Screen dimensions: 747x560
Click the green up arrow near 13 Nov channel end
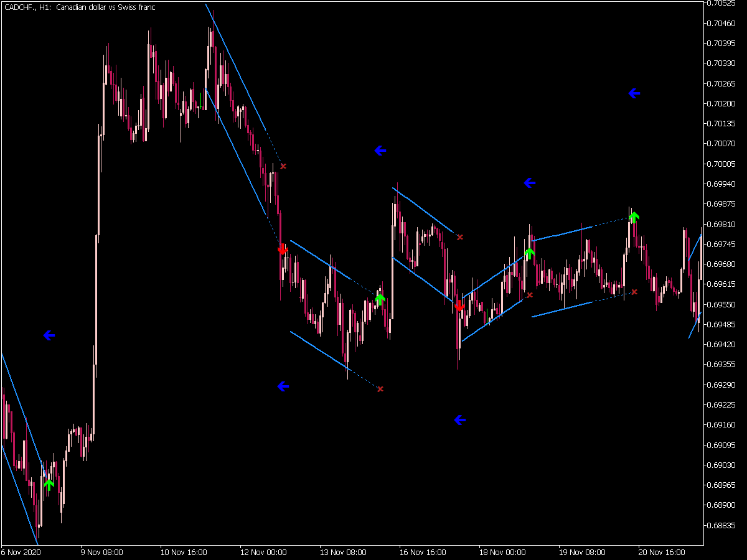pos(380,299)
